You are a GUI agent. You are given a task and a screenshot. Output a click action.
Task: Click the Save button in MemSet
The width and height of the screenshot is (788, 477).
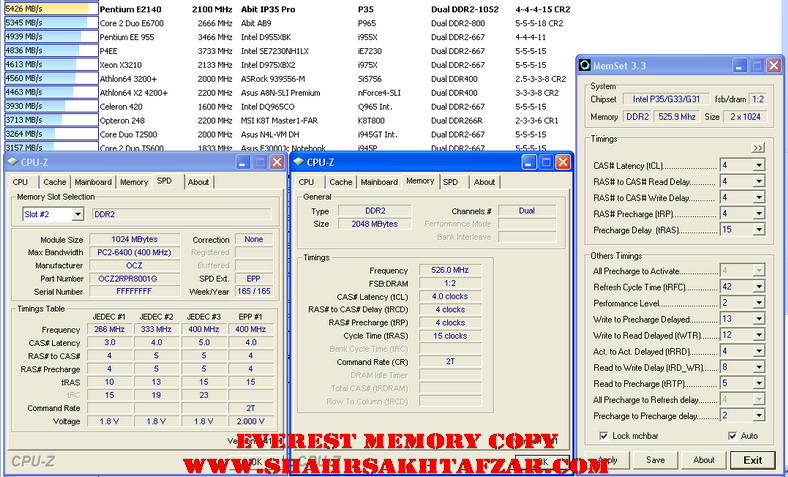(655, 460)
